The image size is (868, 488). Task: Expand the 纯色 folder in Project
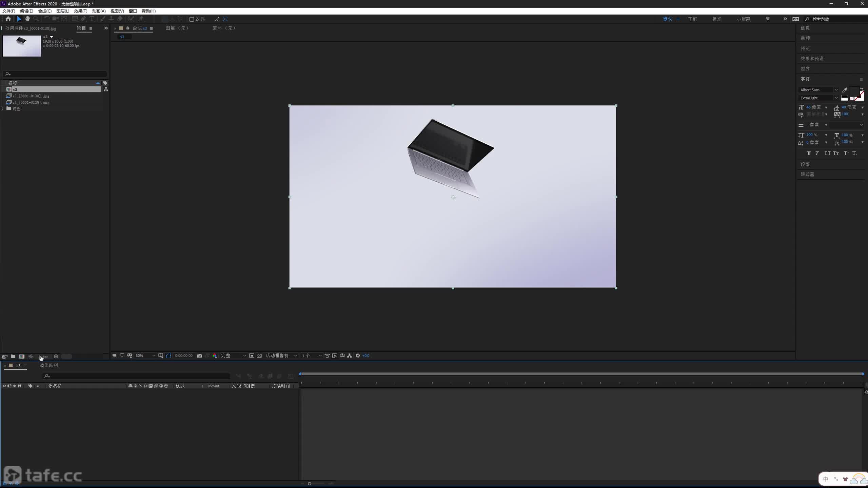(3, 108)
